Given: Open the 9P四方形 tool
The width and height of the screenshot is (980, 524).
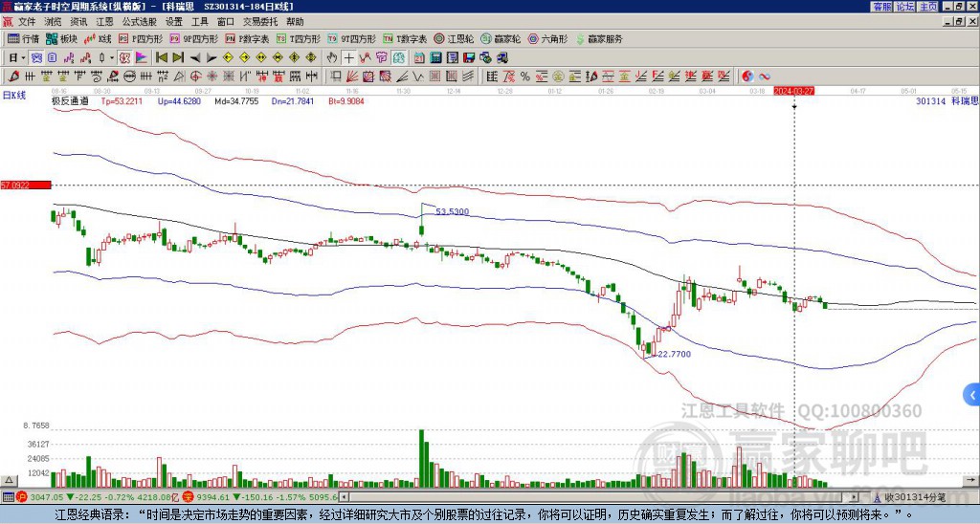Looking at the screenshot, I should point(193,38).
